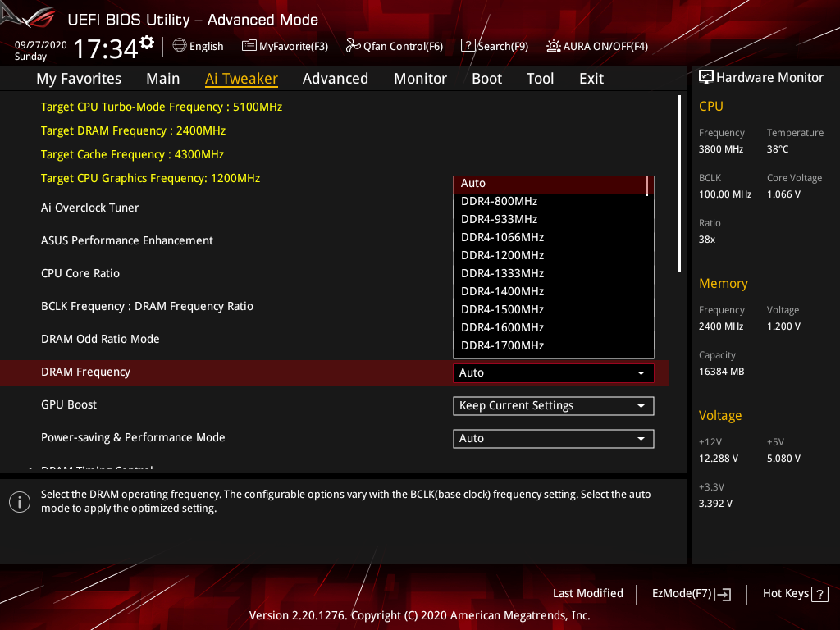
Task: Click the dropdown list scrollbar thumb
Action: point(647,186)
